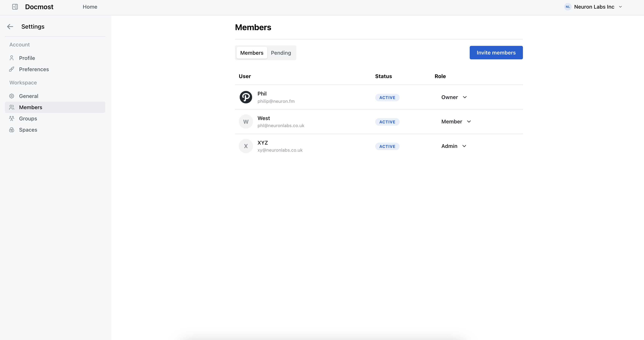
Task: Select the Groups icon in sidebar
Action: click(11, 118)
